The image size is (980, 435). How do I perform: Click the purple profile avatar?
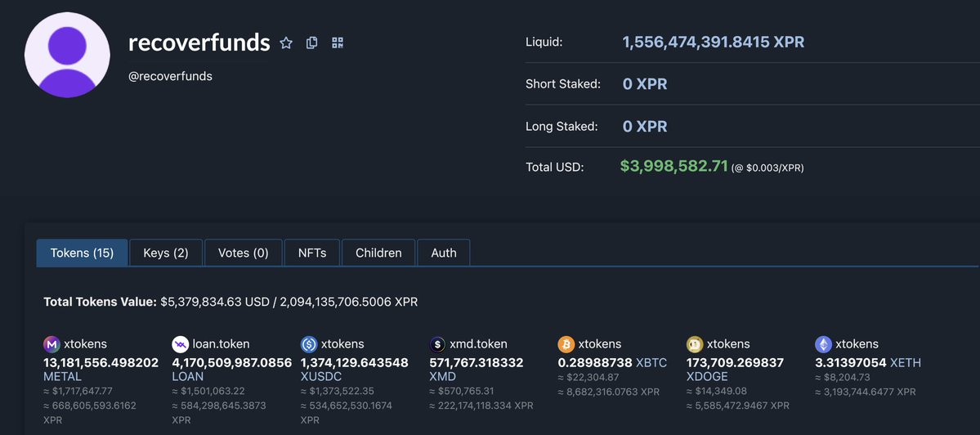(x=67, y=56)
